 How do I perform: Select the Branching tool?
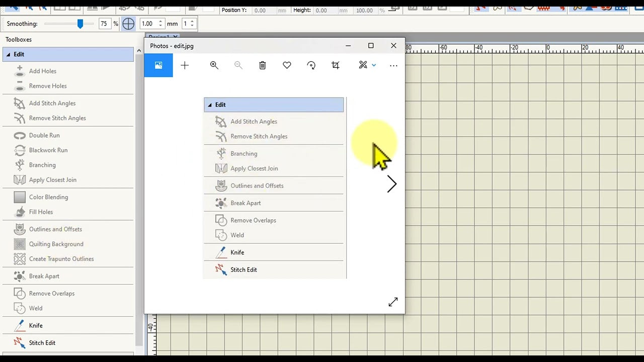pos(42,165)
